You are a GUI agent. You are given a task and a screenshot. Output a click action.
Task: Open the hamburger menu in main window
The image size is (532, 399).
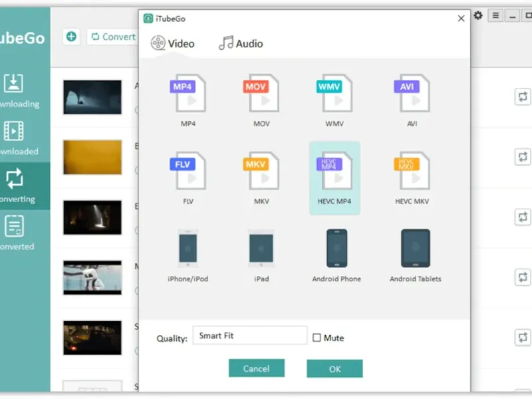click(x=495, y=15)
